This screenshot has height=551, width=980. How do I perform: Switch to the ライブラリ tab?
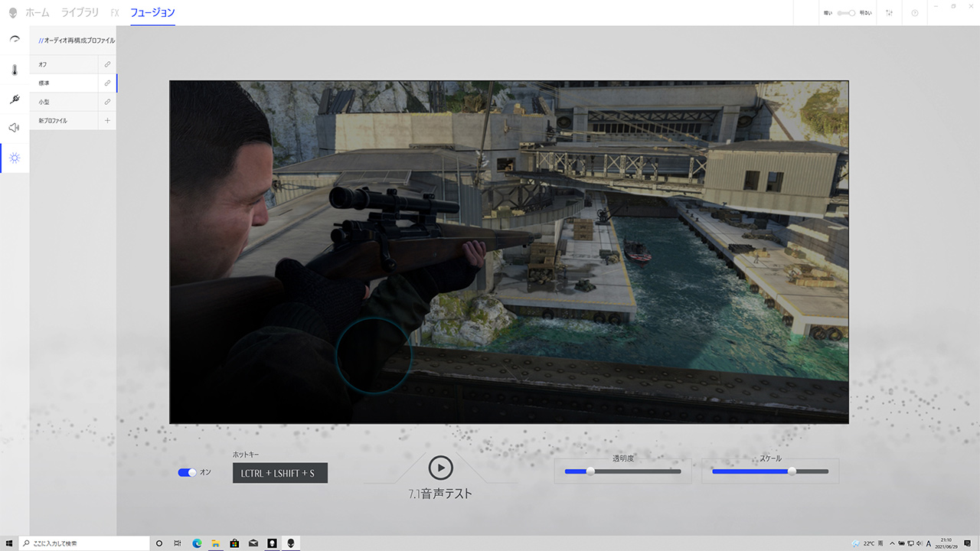[x=80, y=13]
